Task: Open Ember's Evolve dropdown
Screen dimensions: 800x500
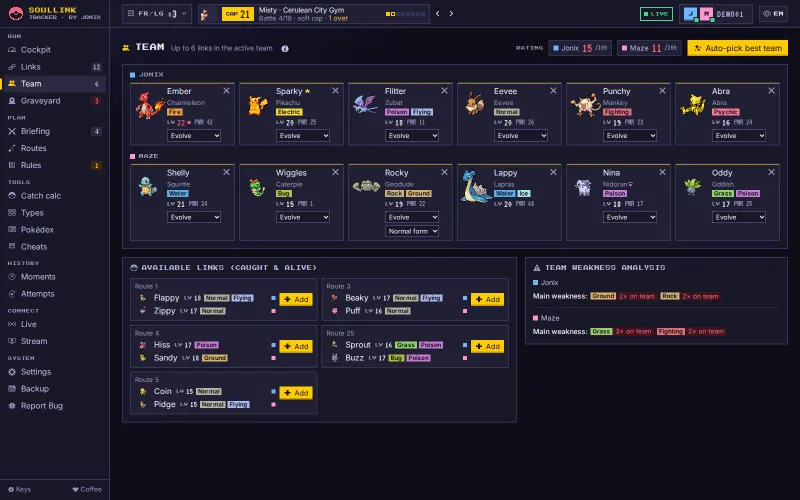Action: 194,136
